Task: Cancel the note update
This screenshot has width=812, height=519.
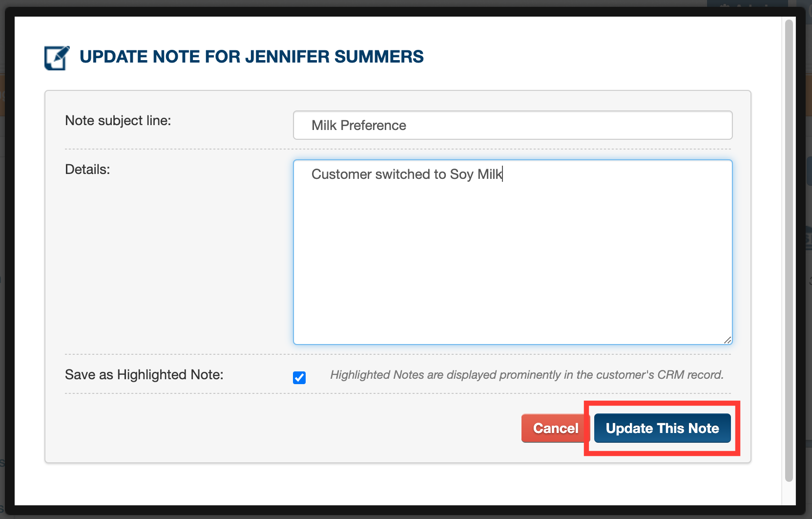Action: click(556, 428)
